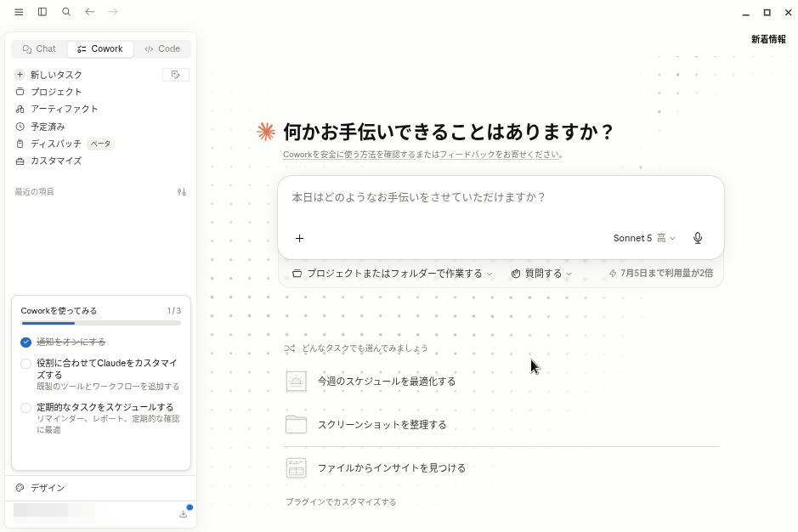Minimize the application window
Viewport: 798px width, 532px height.
(x=745, y=13)
